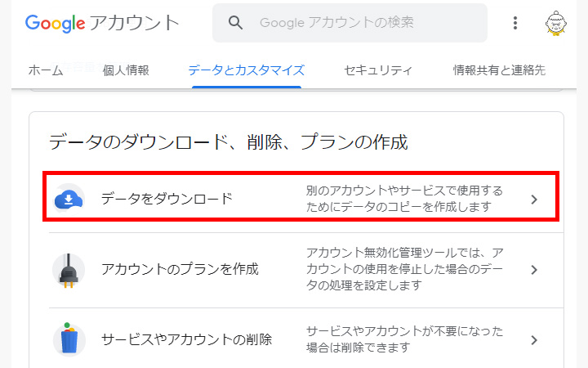This screenshot has height=368, width=588.
Task: Open the profile avatar menu
Action: pyautogui.click(x=556, y=23)
